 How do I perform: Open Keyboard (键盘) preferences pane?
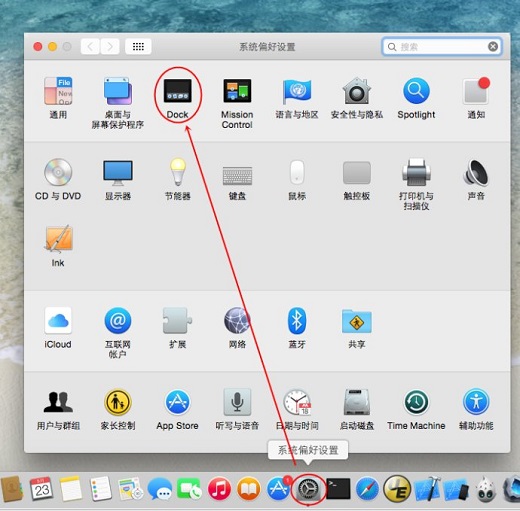pyautogui.click(x=237, y=183)
